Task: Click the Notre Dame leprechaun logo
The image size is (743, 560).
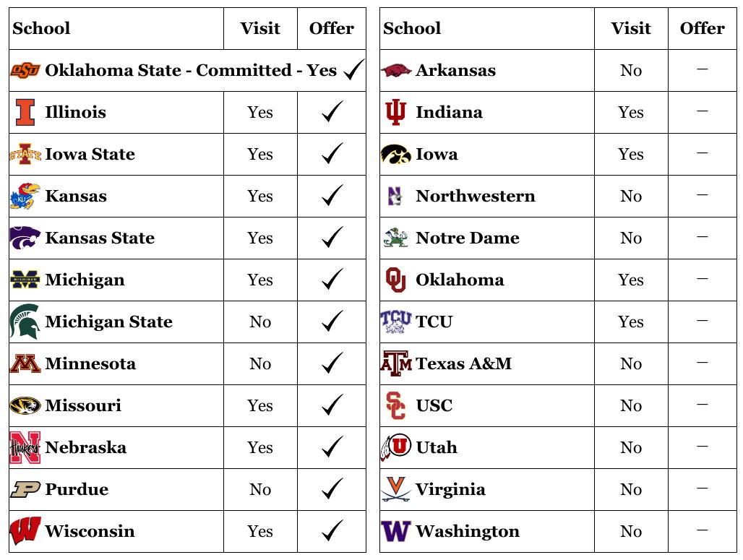Action: point(396,238)
